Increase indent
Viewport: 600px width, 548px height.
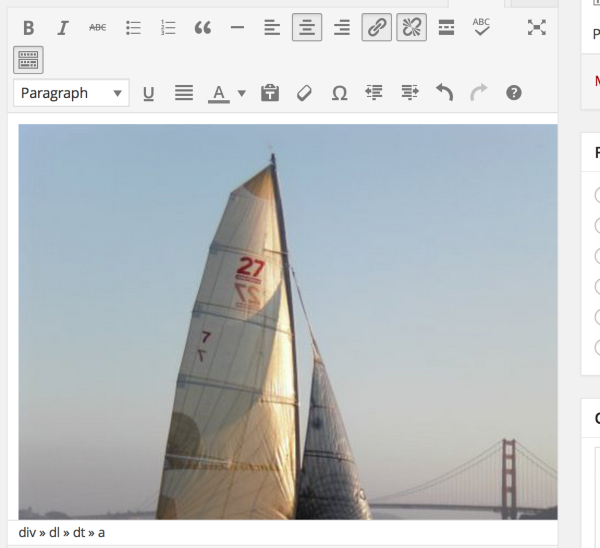[410, 93]
